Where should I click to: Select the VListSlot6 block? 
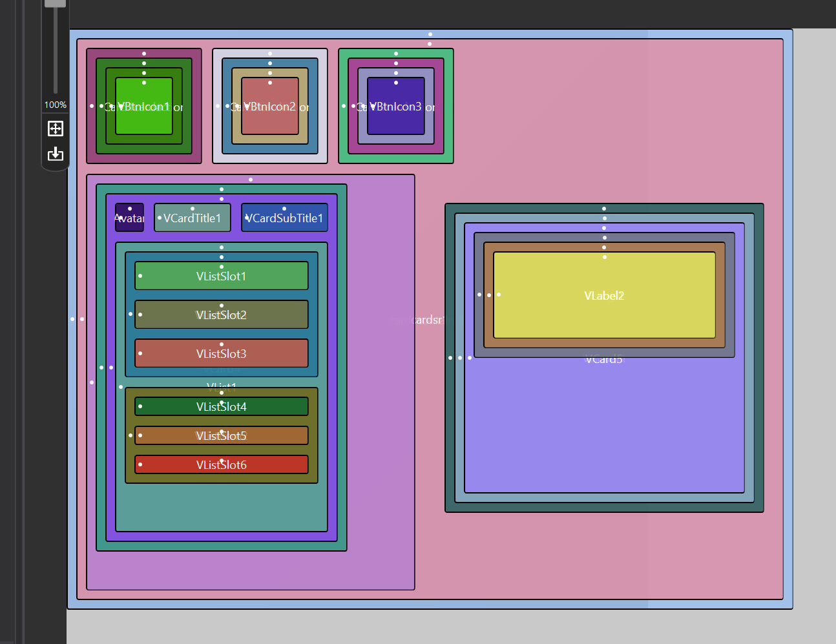coord(222,464)
